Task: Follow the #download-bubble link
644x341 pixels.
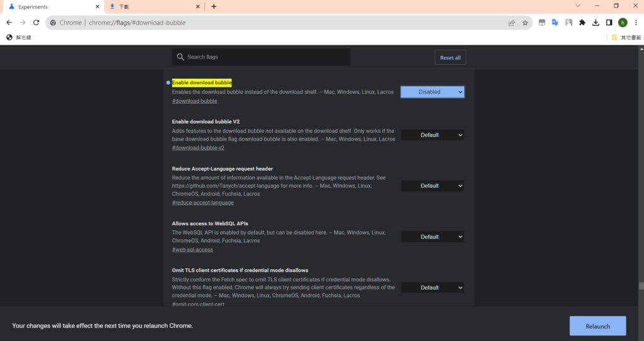Action: [194, 101]
